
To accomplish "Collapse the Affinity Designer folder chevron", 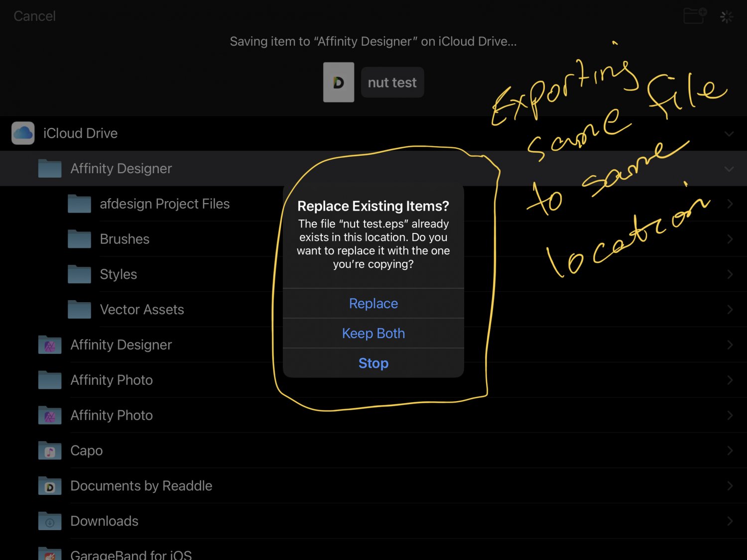I will click(729, 168).
